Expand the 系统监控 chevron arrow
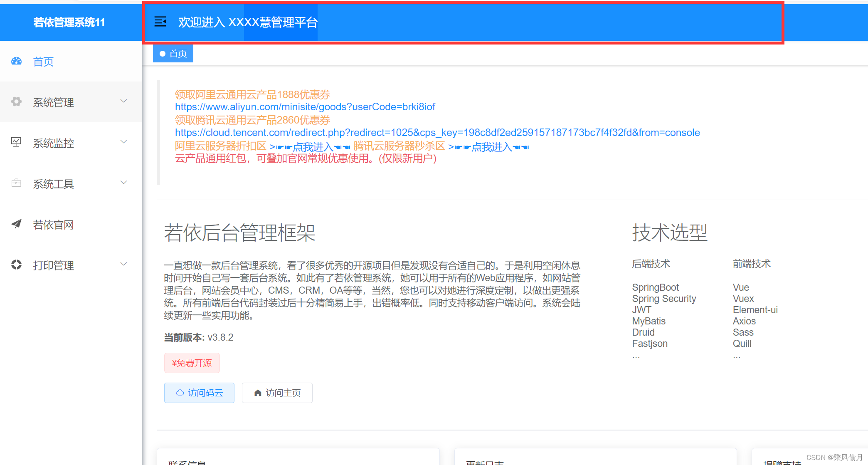This screenshot has width=868, height=465. (123, 142)
